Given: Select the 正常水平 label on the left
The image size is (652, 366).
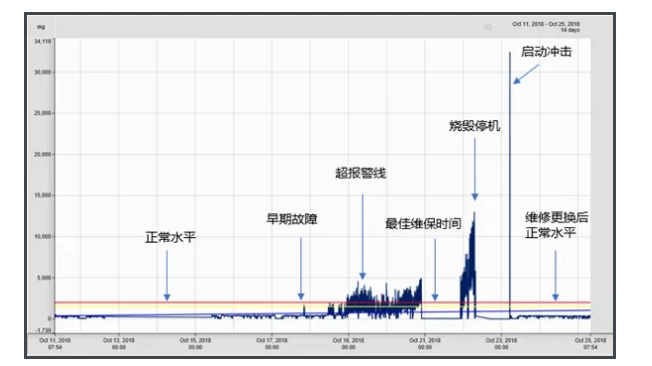Looking at the screenshot, I should [170, 237].
